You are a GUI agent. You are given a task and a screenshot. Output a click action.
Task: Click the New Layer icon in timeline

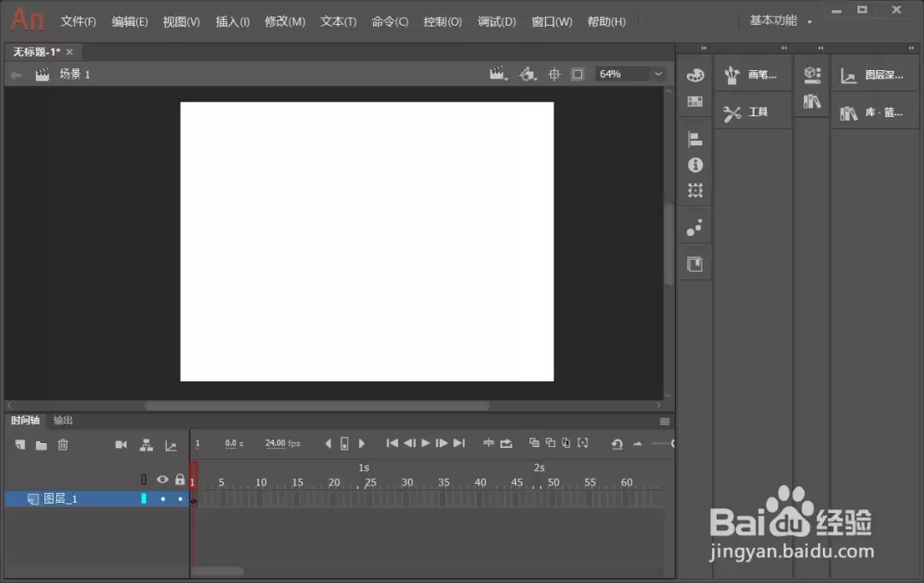pyautogui.click(x=20, y=445)
